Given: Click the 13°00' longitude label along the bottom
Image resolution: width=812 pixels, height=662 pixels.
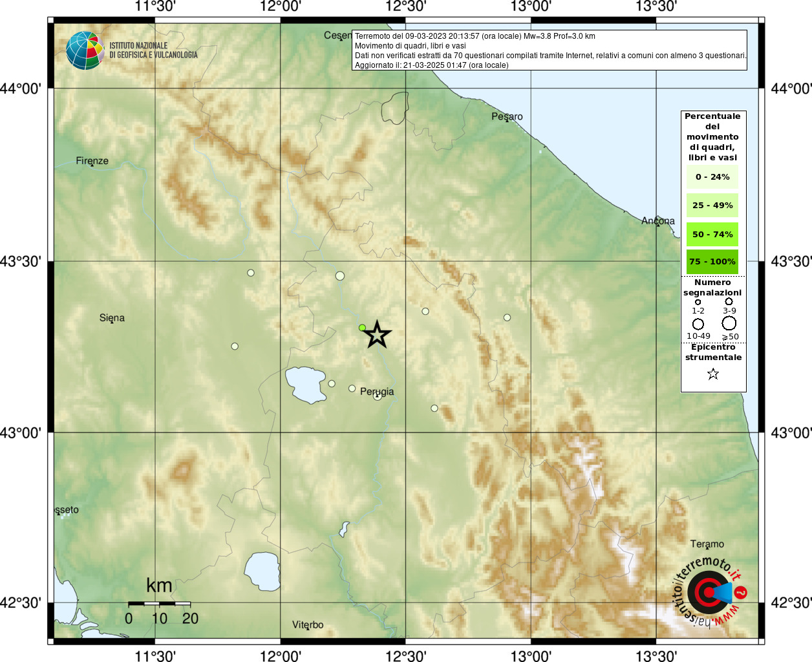Looking at the screenshot, I should click(x=531, y=656).
